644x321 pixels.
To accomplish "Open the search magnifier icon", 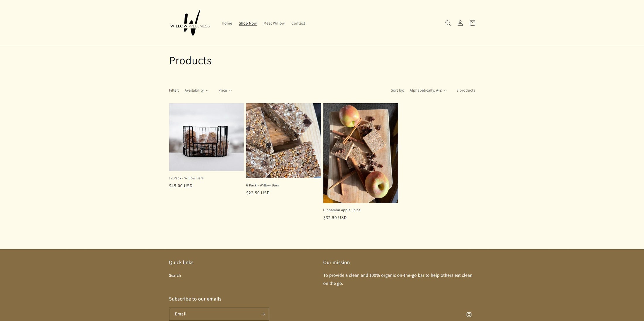I will coord(448,23).
